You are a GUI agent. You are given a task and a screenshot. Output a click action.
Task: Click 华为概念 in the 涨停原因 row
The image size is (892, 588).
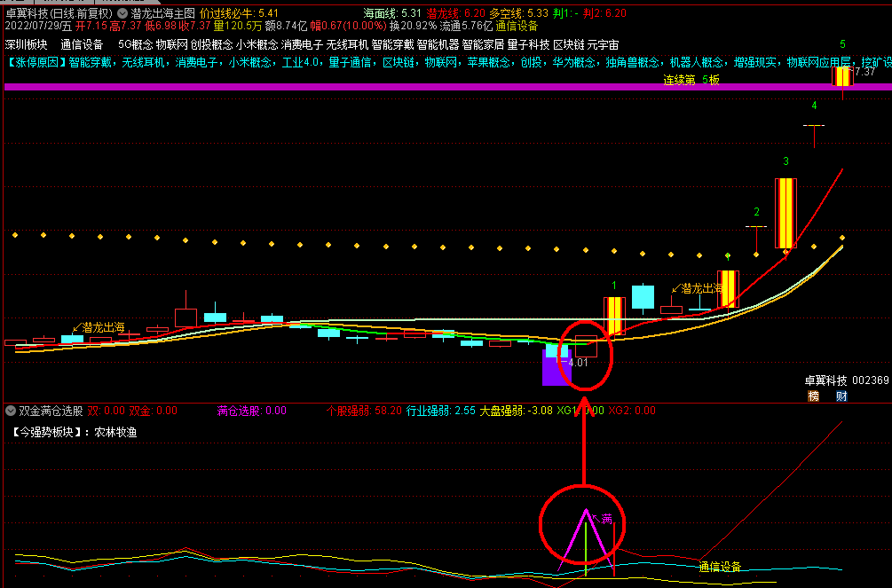(x=574, y=63)
